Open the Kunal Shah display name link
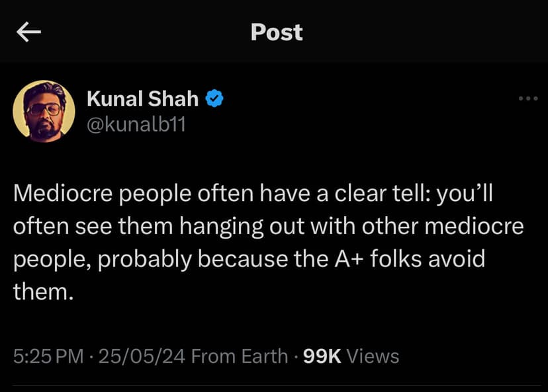Image resolution: width=548 pixels, height=392 pixels. click(x=142, y=99)
